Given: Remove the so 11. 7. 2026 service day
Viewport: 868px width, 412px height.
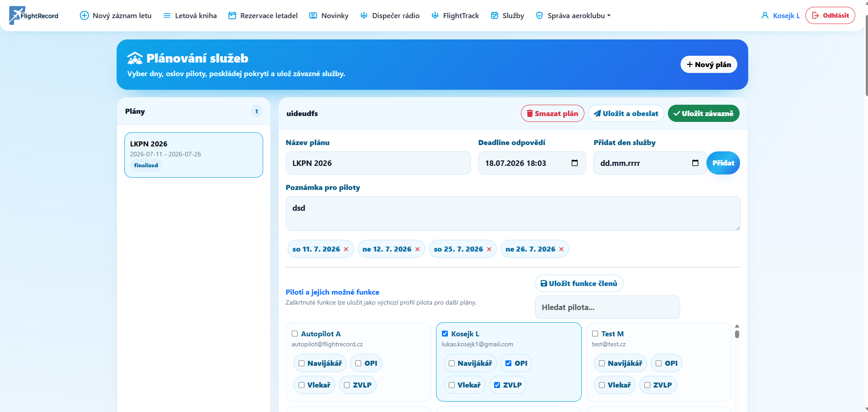Looking at the screenshot, I should click(x=346, y=249).
